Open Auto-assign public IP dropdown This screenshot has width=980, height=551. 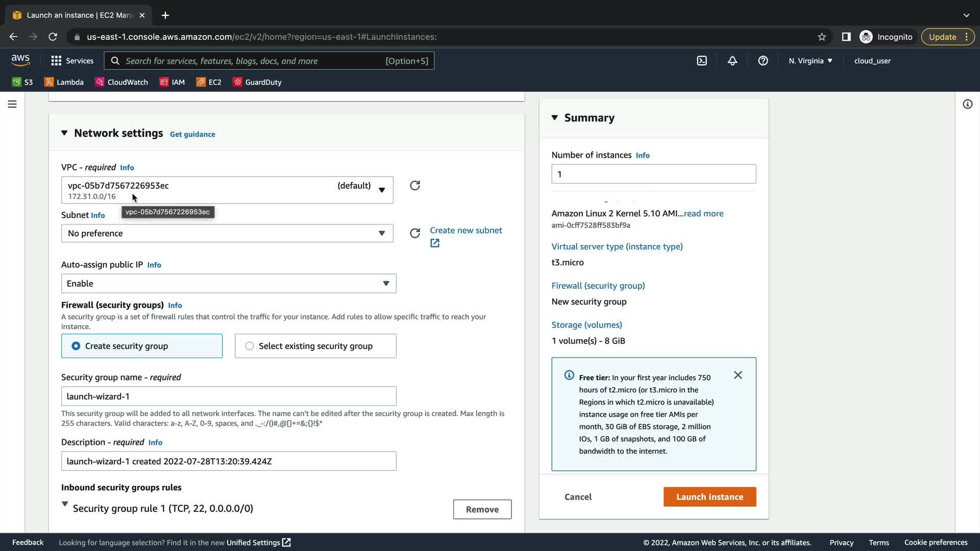(x=228, y=284)
